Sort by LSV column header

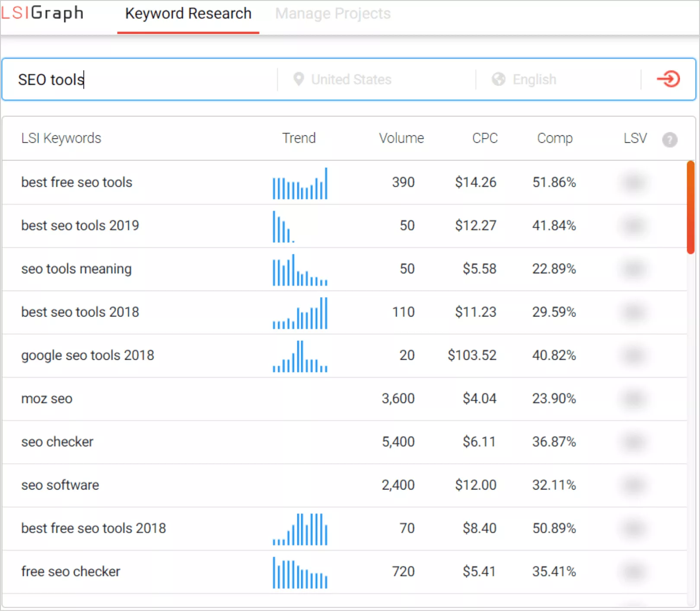(635, 138)
